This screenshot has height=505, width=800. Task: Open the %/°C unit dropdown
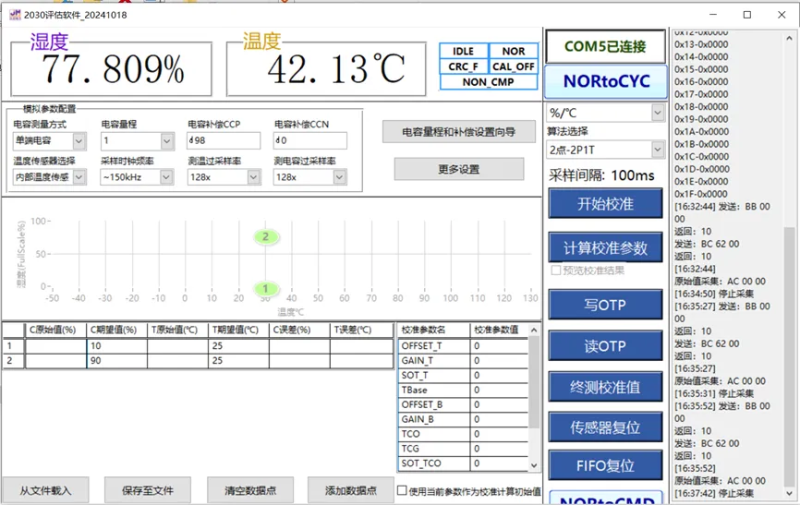(x=658, y=112)
